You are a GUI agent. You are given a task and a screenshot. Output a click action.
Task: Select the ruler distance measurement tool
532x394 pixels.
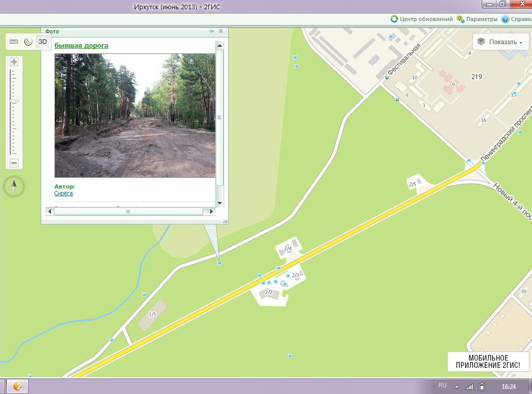14,42
